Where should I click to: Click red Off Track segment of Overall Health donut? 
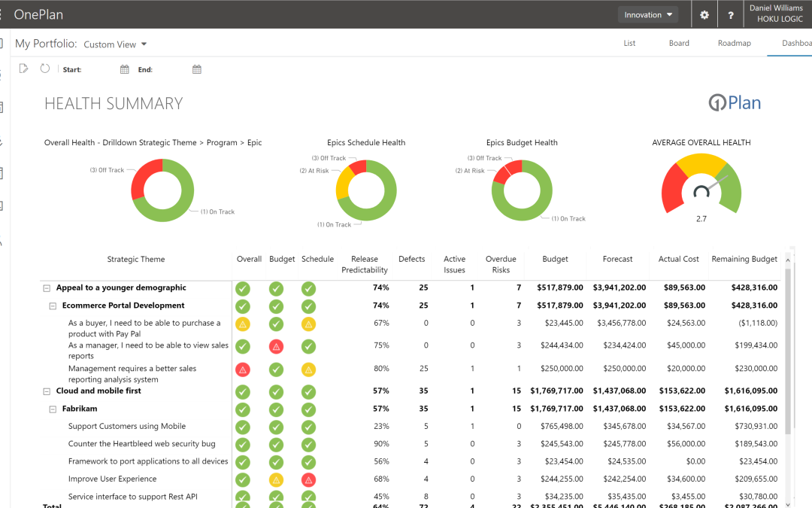coord(139,181)
